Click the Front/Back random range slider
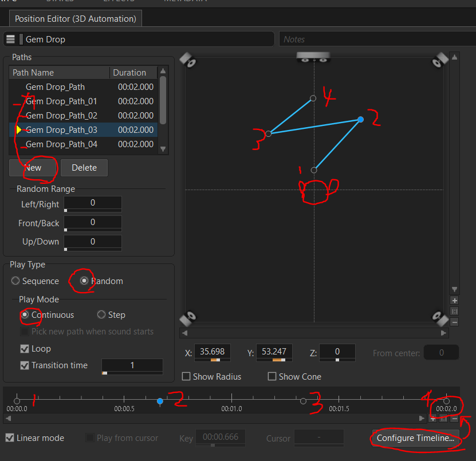 coord(93,230)
